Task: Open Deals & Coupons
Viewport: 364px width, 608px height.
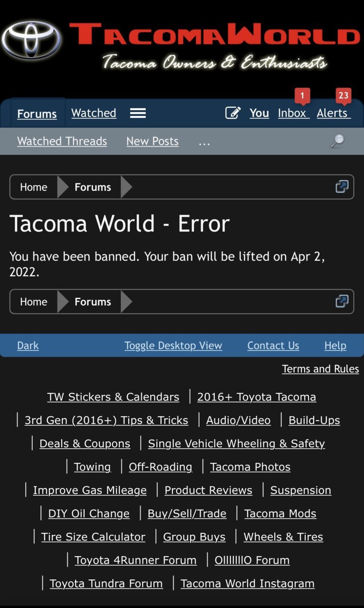Action: [x=85, y=444]
